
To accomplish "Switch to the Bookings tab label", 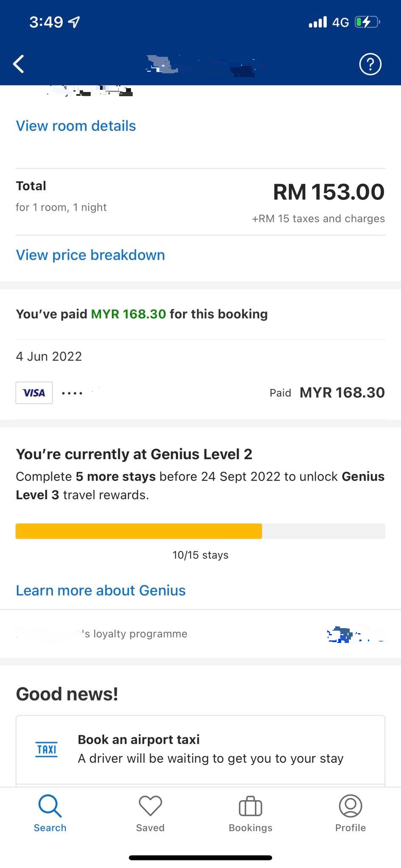I will (251, 828).
